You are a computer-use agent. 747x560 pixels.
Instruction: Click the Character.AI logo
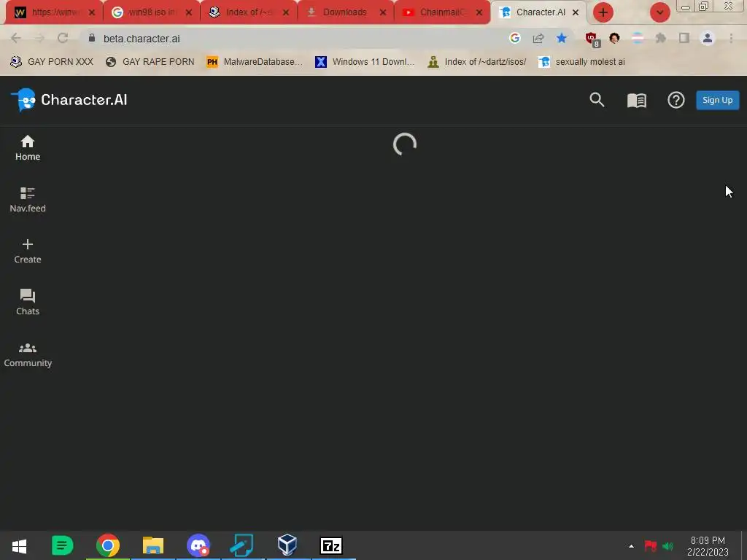coord(69,100)
